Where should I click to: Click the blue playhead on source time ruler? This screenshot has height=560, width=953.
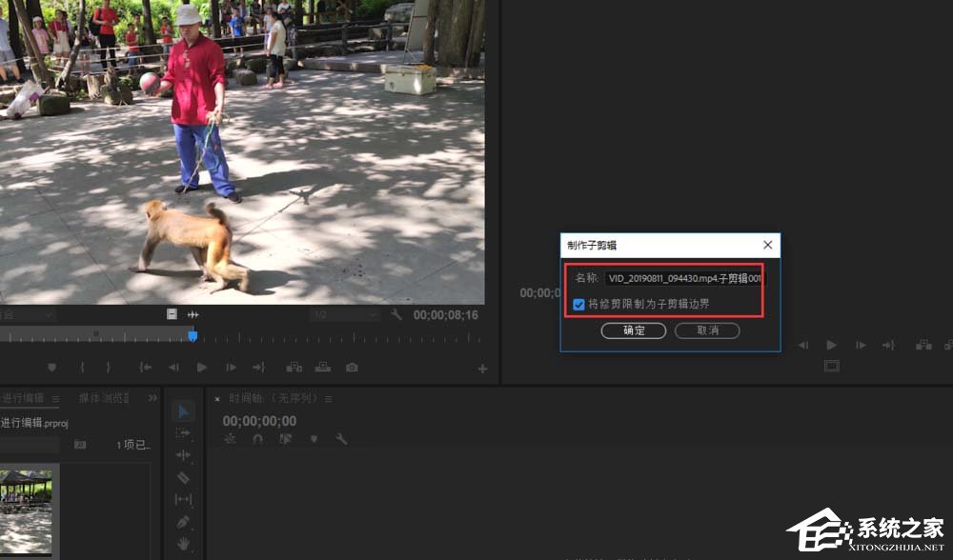pyautogui.click(x=193, y=335)
